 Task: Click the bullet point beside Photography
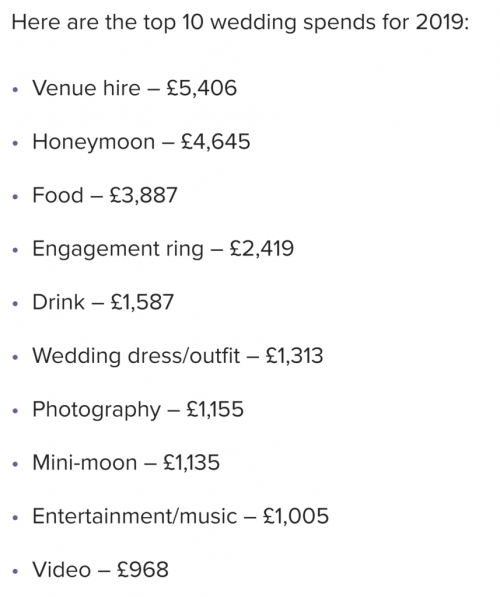pyautogui.click(x=15, y=411)
